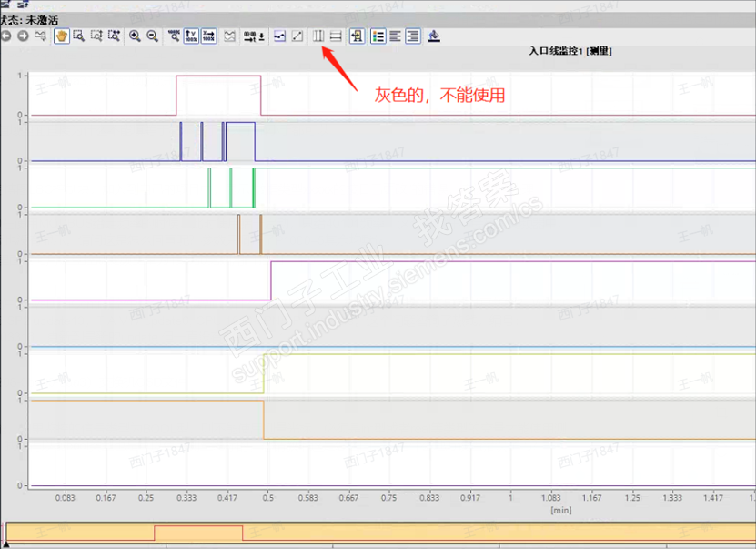Activate the hand move-view tool
756x549 pixels.
coord(61,36)
